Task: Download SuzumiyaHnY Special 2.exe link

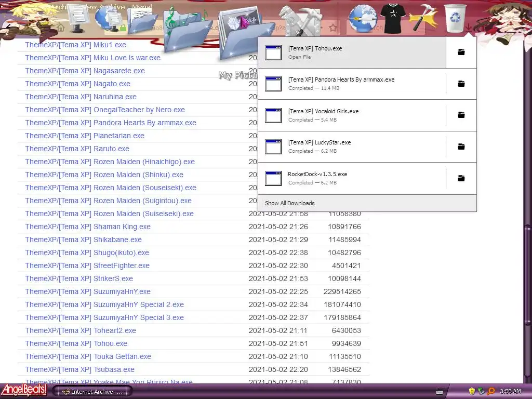Action: point(104,304)
